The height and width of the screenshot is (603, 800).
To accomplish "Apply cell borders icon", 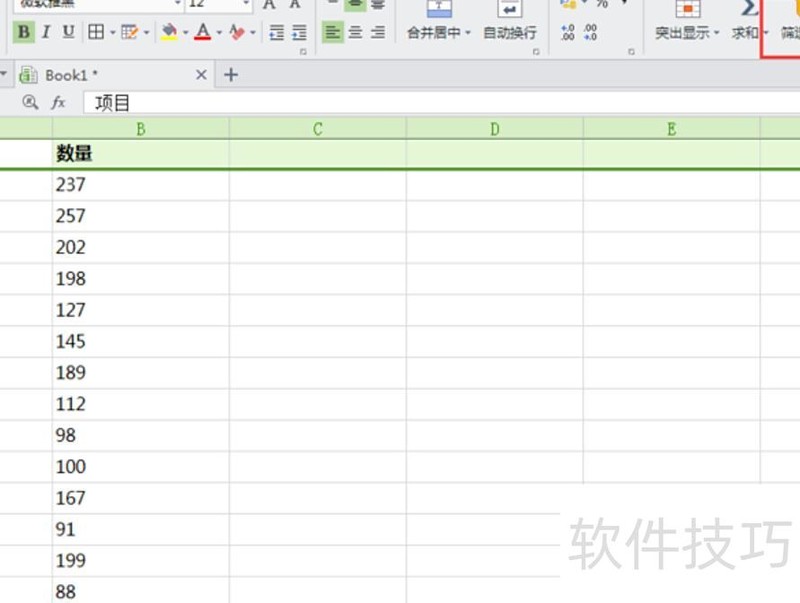I will tap(96, 32).
